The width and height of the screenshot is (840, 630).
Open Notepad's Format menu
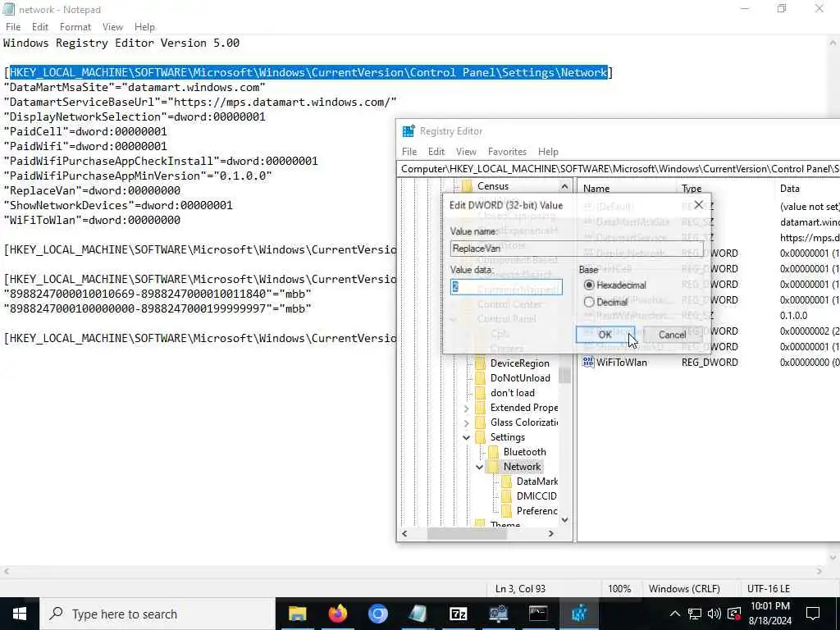(x=75, y=27)
